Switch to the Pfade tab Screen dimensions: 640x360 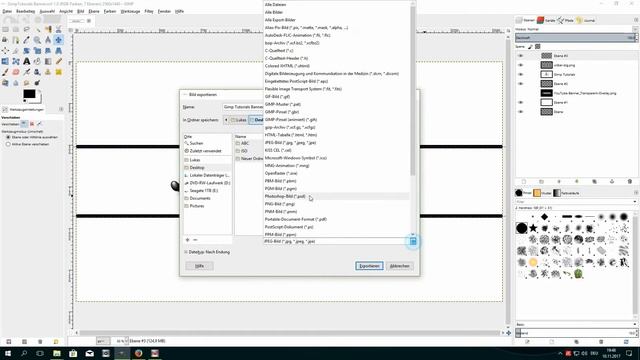tap(565, 20)
